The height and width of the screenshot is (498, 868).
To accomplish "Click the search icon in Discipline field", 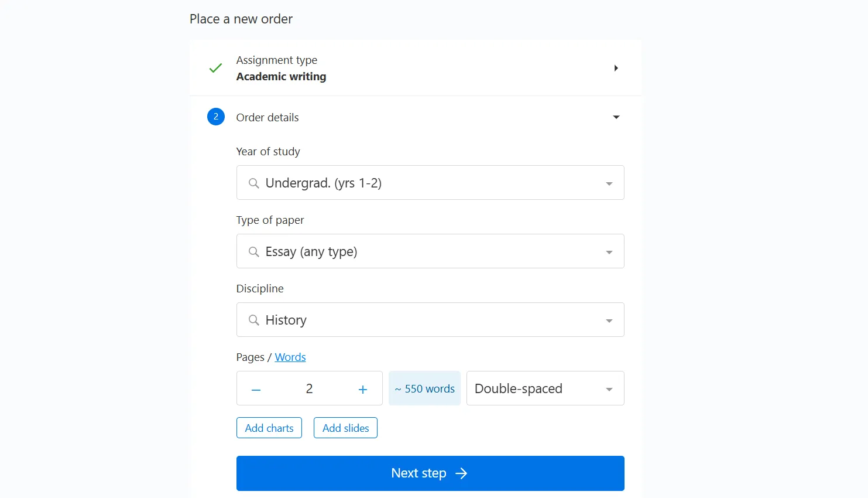I will click(x=253, y=320).
